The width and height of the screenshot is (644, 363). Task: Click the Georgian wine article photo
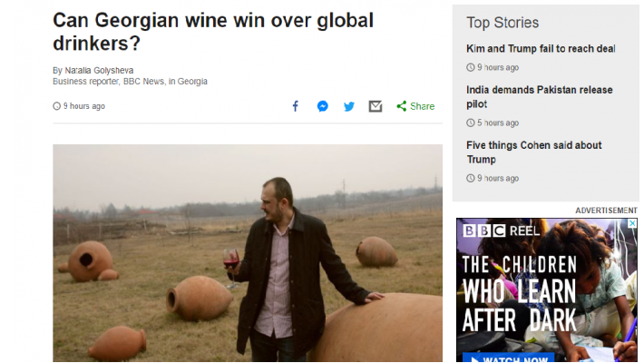(248, 253)
